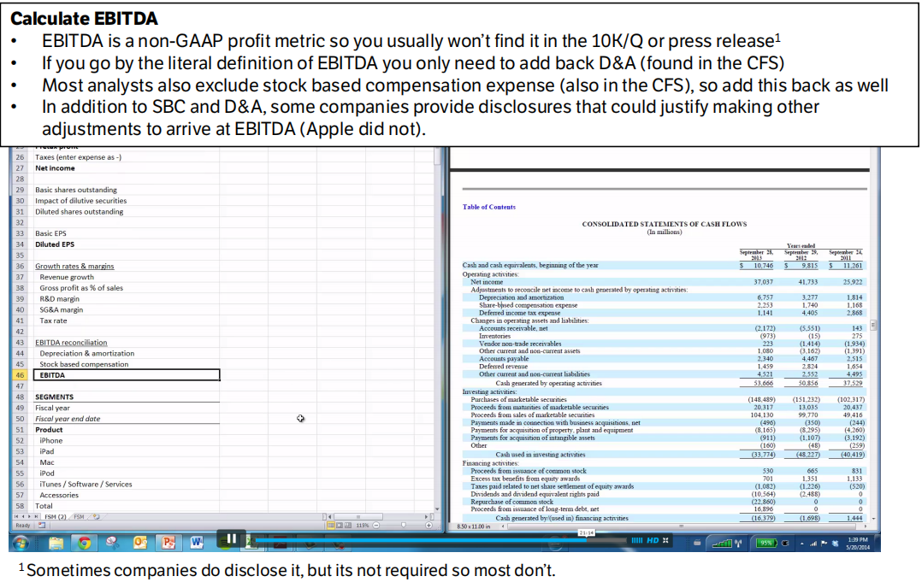Image resolution: width=922 pixels, height=588 pixels.
Task: Click the Action Center flag icon
Action: 824,544
